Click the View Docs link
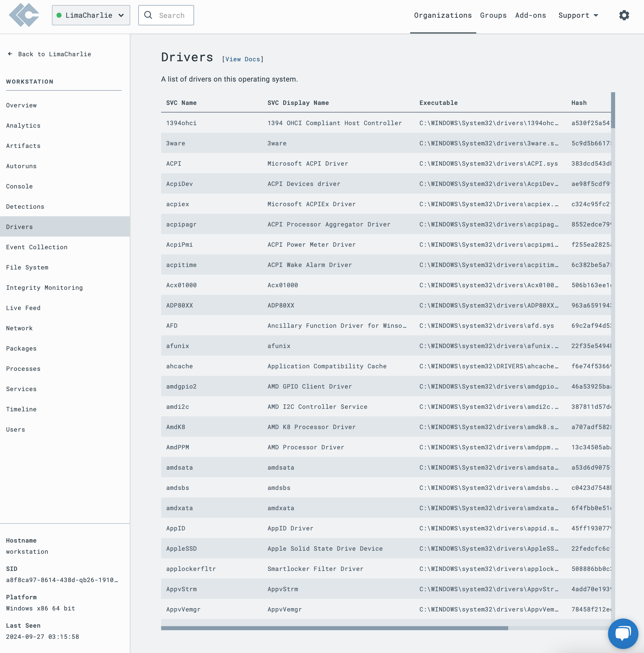This screenshot has height=653, width=644. tap(242, 59)
